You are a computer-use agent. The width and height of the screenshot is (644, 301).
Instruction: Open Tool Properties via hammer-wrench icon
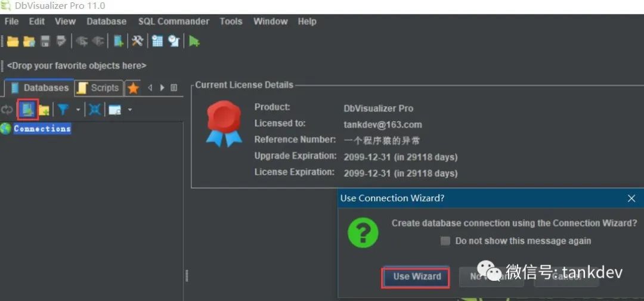[x=137, y=41]
